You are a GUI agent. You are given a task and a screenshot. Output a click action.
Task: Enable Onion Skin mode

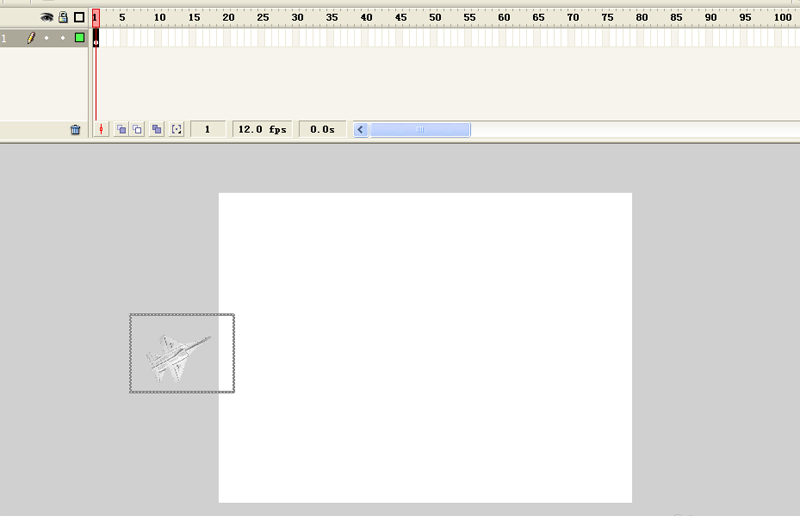coord(121,129)
